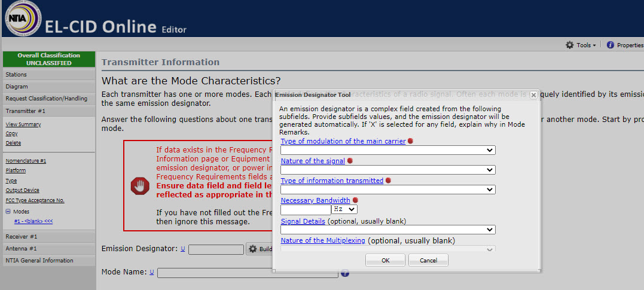Click the Mode Name text field
This screenshot has height=290, width=644.
[248, 273]
